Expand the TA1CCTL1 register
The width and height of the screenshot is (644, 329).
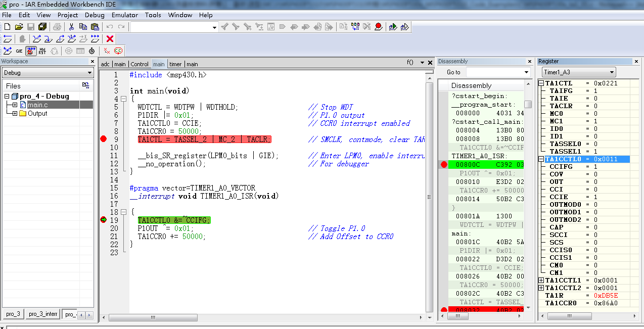541,280
